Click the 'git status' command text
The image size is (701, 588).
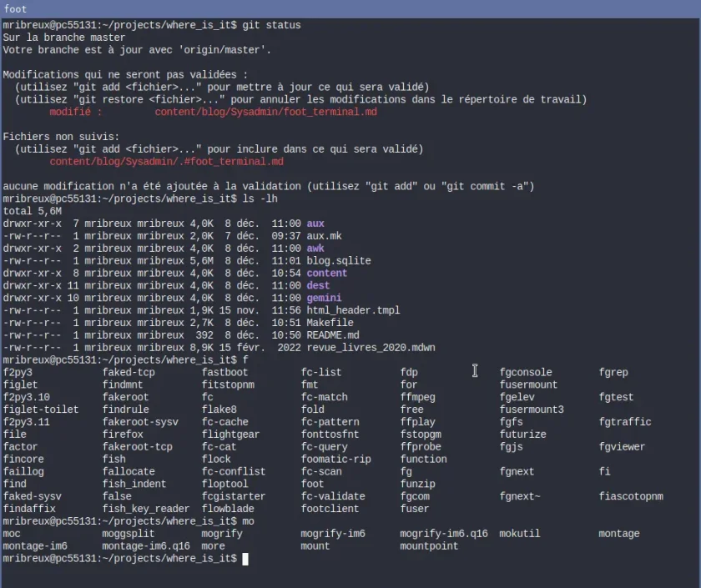[x=271, y=25]
